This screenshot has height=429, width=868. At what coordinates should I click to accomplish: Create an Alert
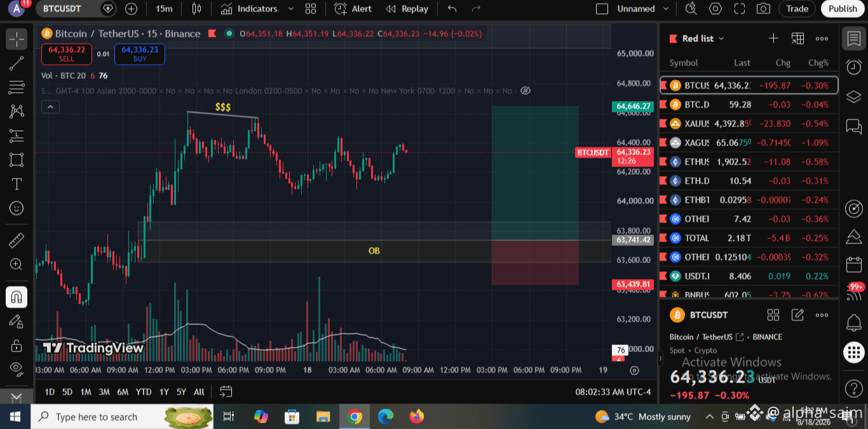pos(353,9)
